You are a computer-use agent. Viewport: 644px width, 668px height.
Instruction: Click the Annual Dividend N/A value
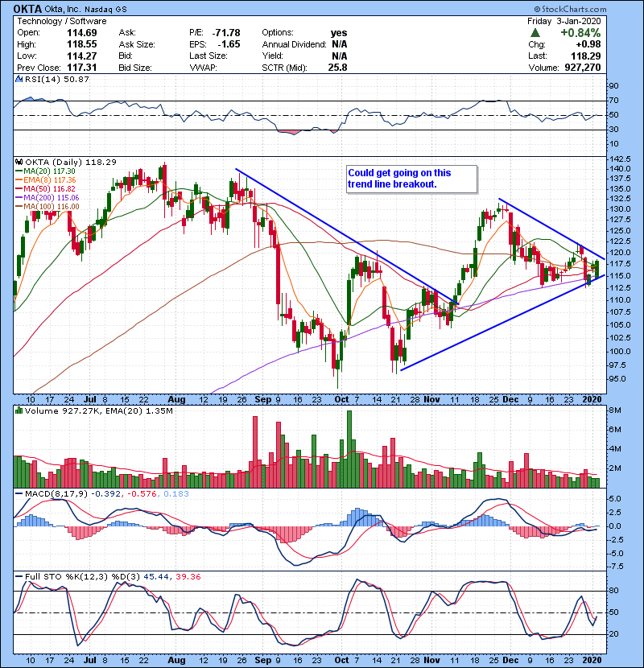click(339, 44)
